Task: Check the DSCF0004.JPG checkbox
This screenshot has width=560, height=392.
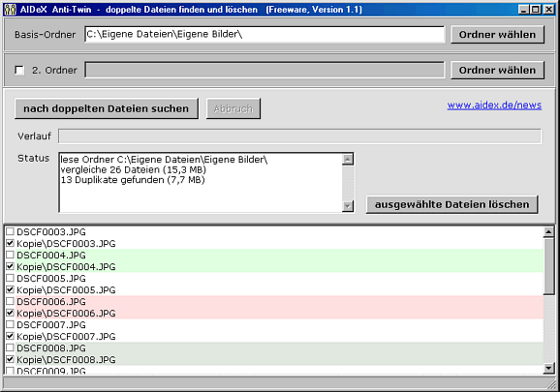Action: pos(10,255)
